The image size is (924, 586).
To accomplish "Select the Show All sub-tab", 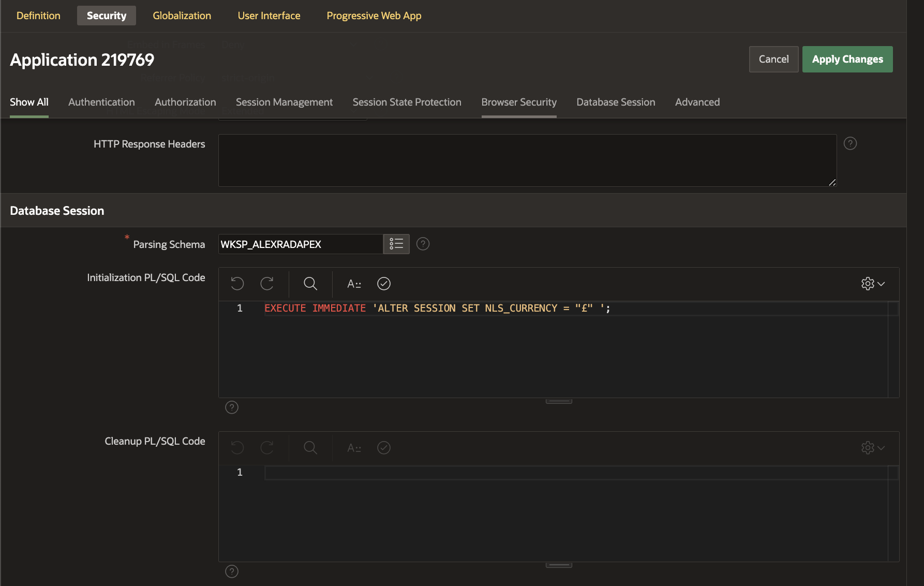I will tap(29, 102).
